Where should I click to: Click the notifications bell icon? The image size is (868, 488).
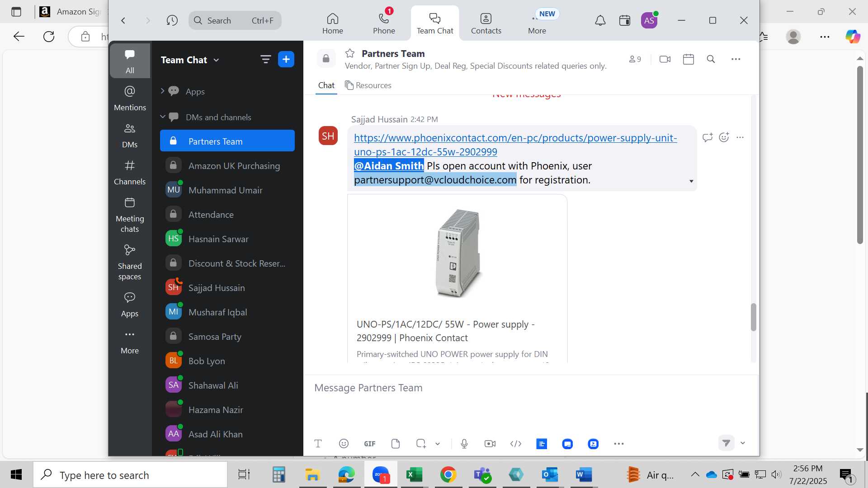point(600,20)
